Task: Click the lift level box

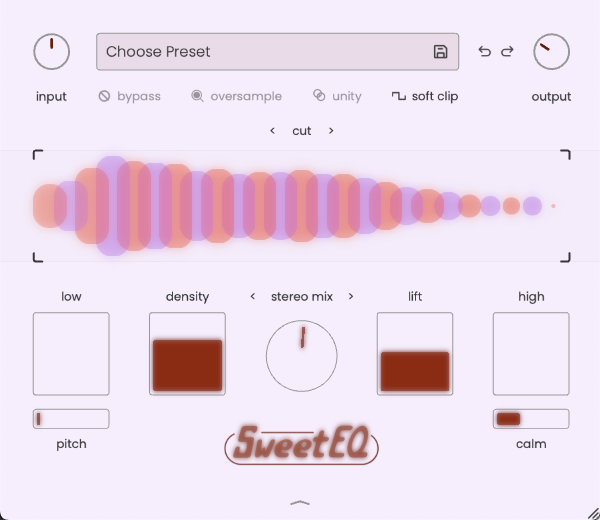Action: (415, 354)
